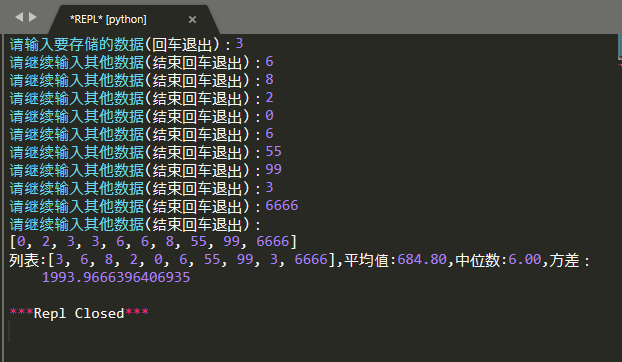Click the median value 6.00
The height and width of the screenshot is (362, 622).
pyautogui.click(x=525, y=260)
